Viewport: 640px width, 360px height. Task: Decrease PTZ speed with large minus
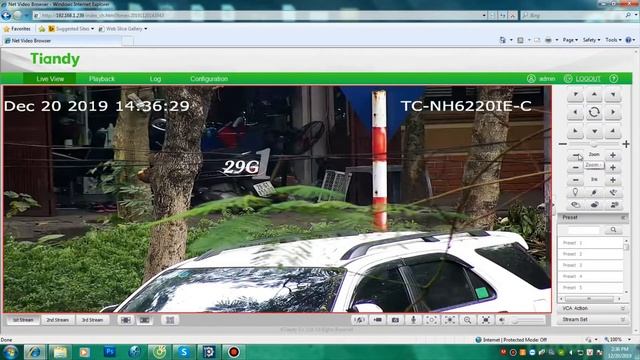562,144
